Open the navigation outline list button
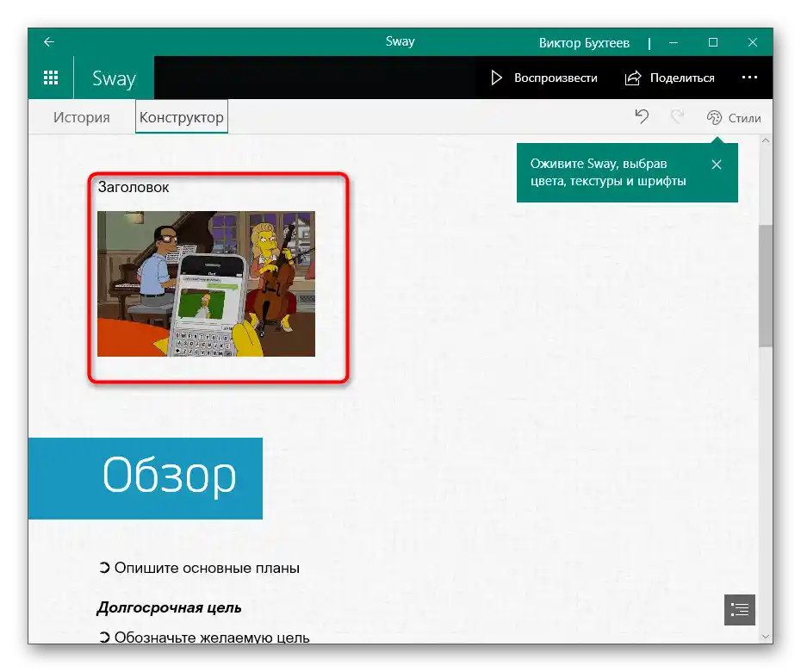Image resolution: width=801 pixels, height=672 pixels. (740, 610)
